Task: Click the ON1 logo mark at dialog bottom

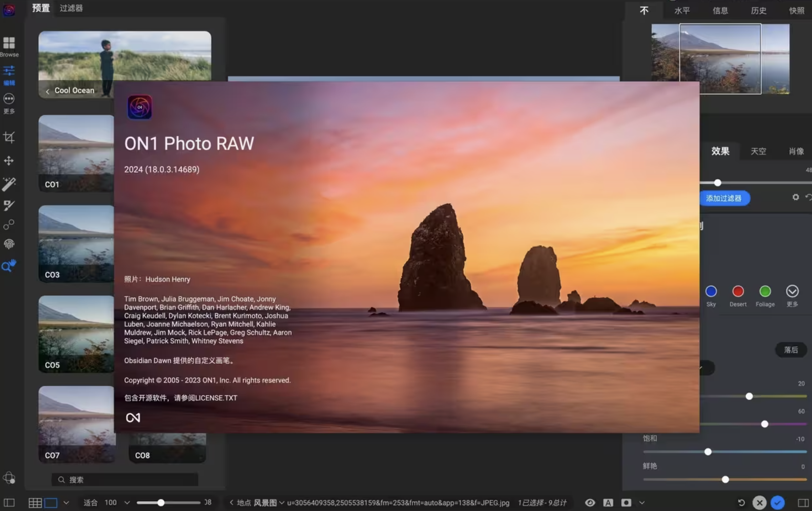Action: pos(133,417)
